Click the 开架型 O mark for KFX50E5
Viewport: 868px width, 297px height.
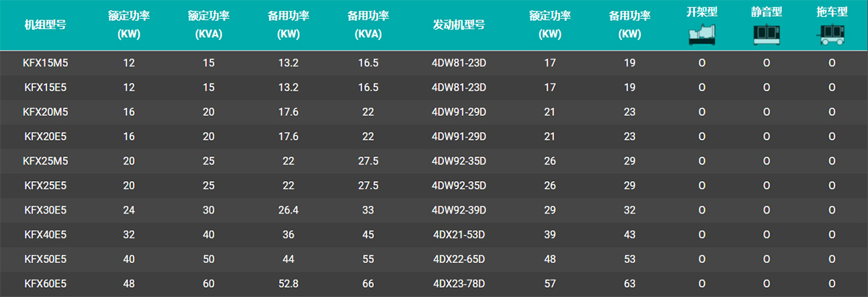coord(702,259)
